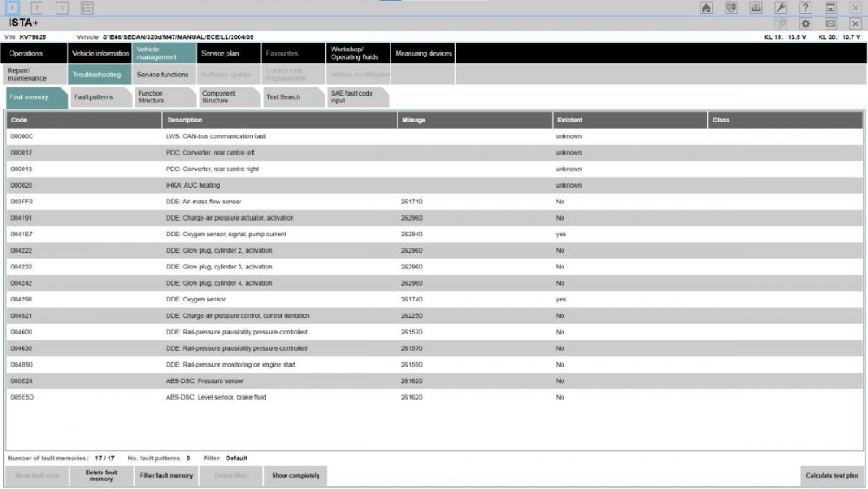This screenshot has height=489, width=868.
Task: Select 'Glow plug, cylinder 4, activation' row
Action: pos(435,283)
